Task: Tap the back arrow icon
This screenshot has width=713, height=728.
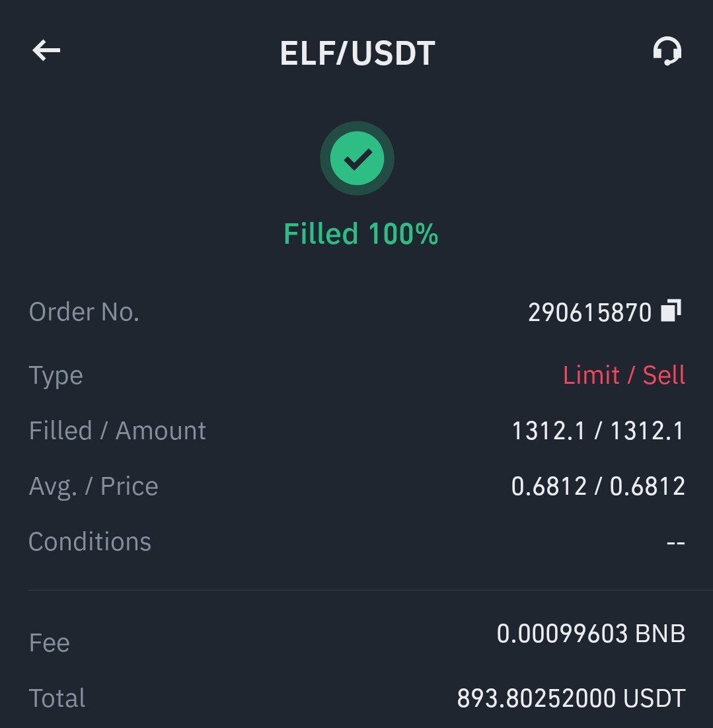Action: click(46, 50)
